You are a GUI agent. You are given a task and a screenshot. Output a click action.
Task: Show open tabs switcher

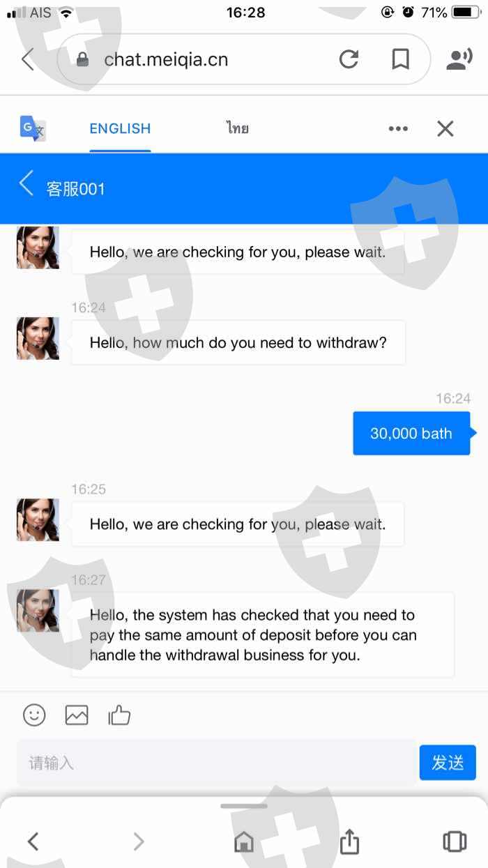pyautogui.click(x=455, y=842)
